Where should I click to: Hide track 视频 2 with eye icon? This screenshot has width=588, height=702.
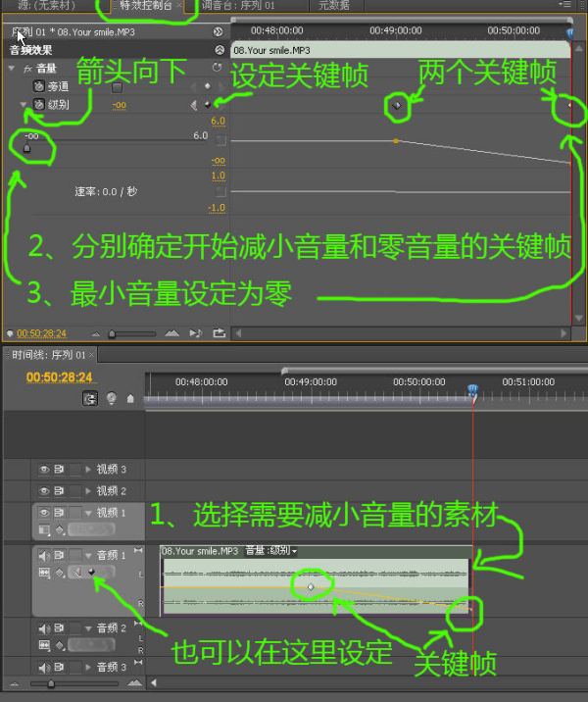coord(44,491)
